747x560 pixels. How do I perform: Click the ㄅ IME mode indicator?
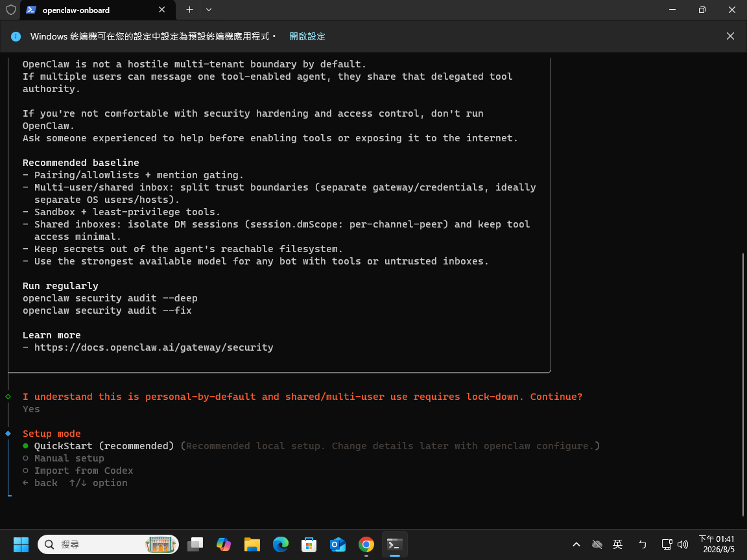tap(642, 544)
